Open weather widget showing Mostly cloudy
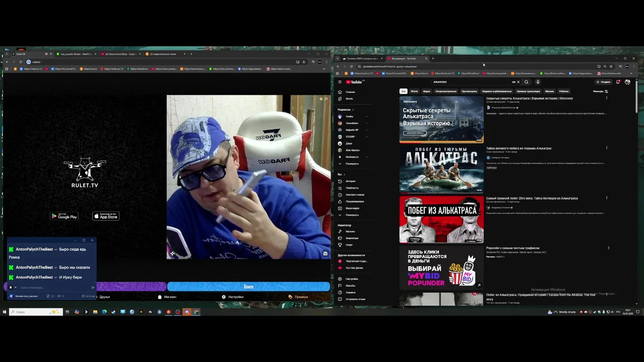Viewport: 644px width, 362px height. coord(561,312)
